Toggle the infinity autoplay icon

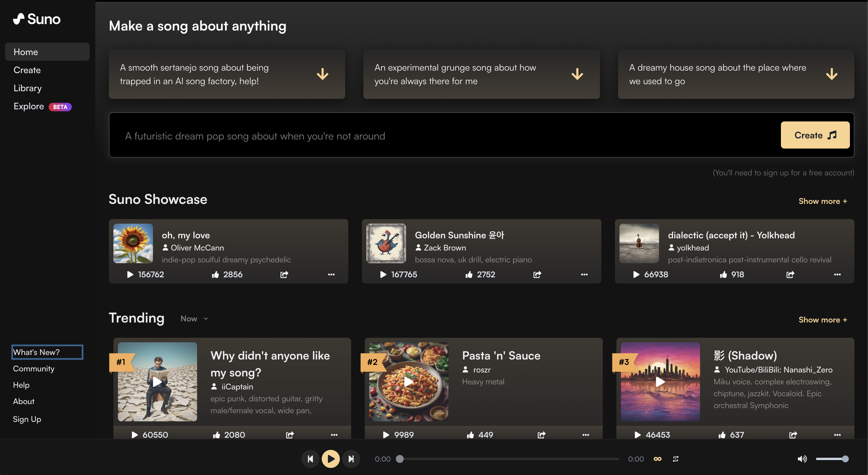(x=657, y=459)
